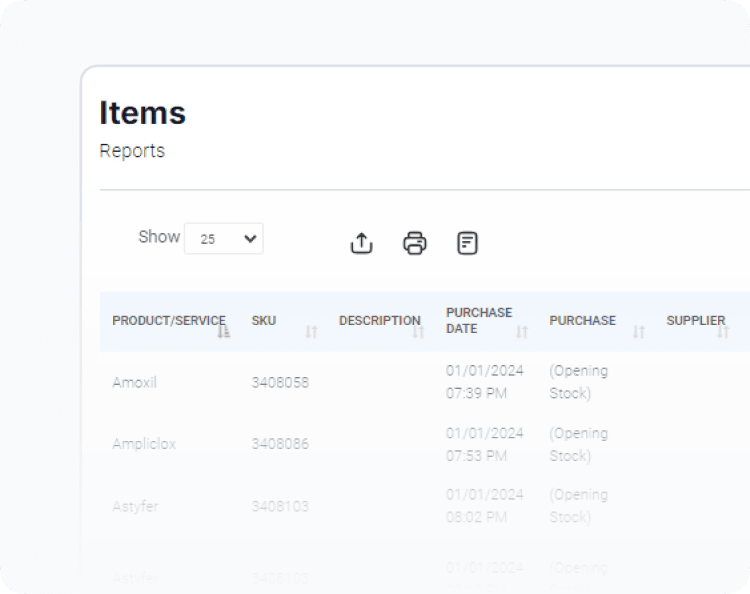750x594 pixels.
Task: Click the PURCHASE column header text
Action: pyautogui.click(x=582, y=320)
